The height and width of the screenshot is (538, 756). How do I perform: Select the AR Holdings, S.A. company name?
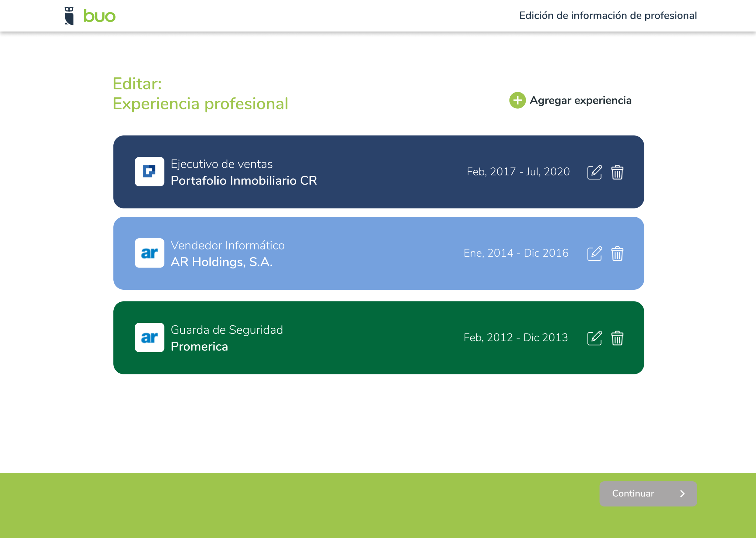(x=221, y=262)
